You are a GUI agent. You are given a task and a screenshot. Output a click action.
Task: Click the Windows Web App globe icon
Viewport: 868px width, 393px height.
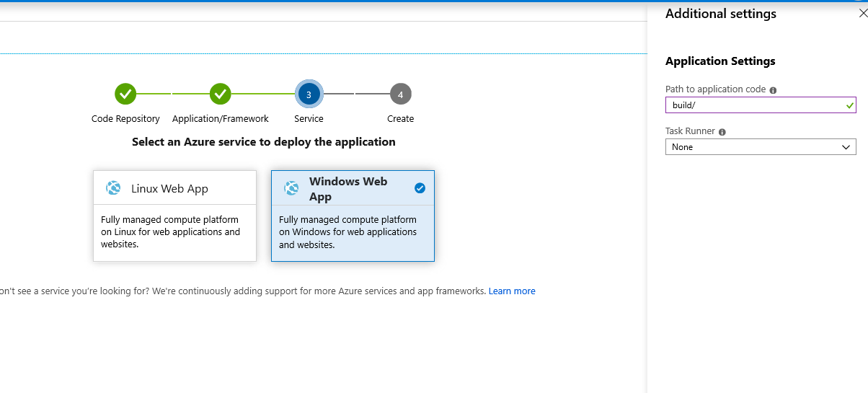coord(291,188)
